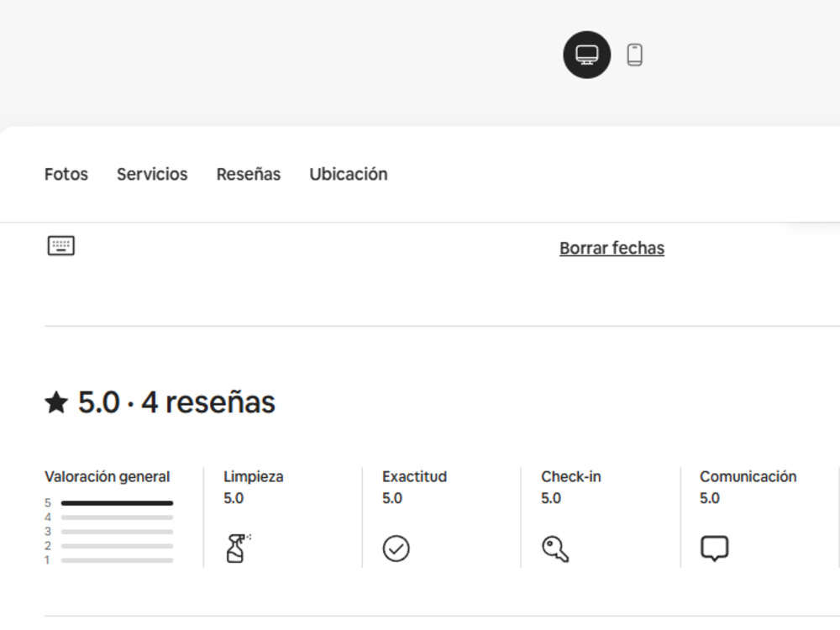The width and height of the screenshot is (840, 630).
Task: Click the Check-in key icon
Action: point(555,549)
